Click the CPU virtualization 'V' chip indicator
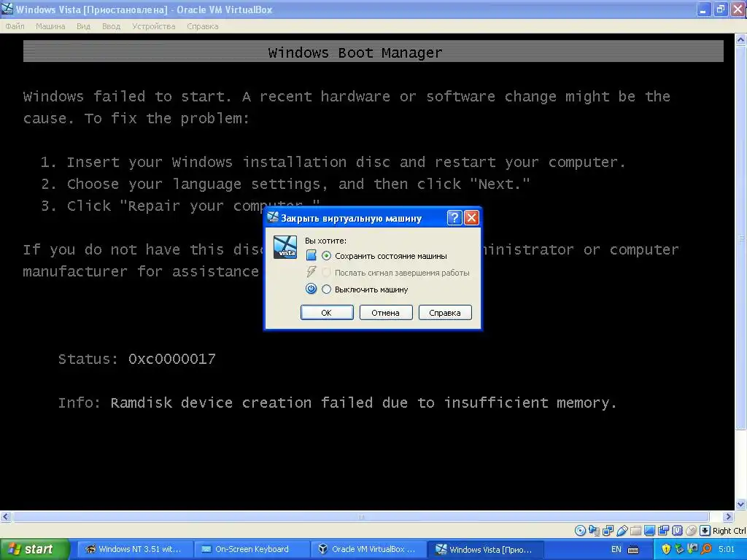 (677, 531)
